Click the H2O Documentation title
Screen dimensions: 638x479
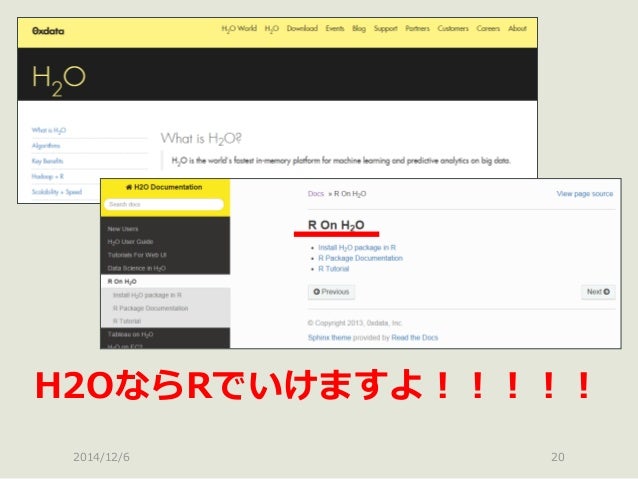168,187
